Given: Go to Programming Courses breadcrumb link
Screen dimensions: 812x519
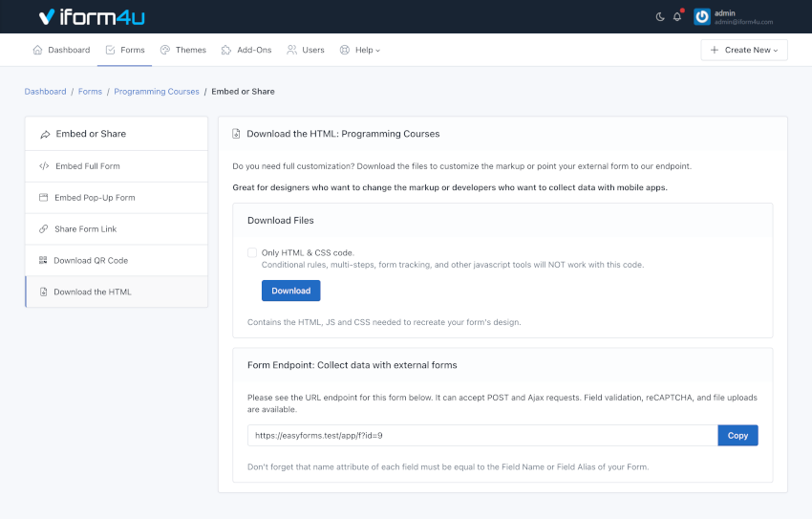Looking at the screenshot, I should point(157,92).
